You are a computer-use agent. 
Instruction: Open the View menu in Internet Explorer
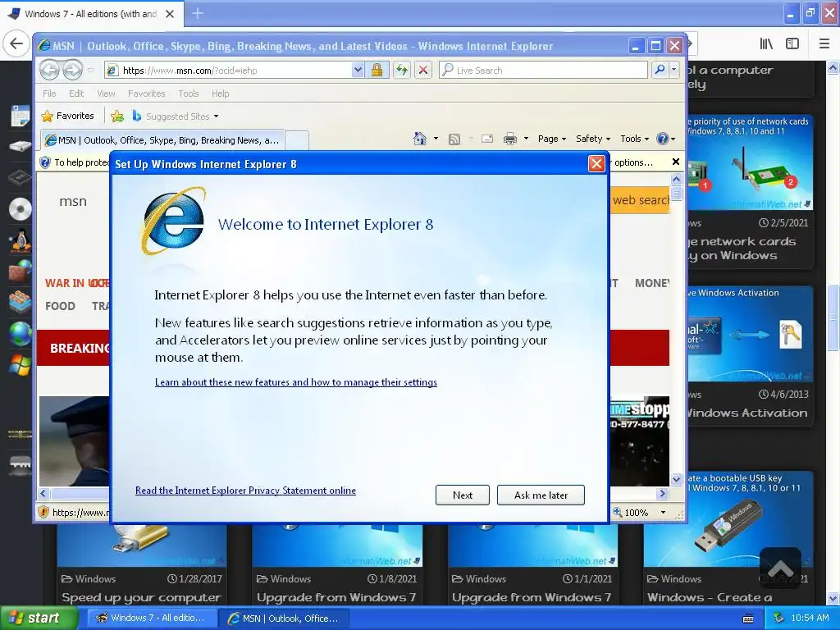[106, 94]
